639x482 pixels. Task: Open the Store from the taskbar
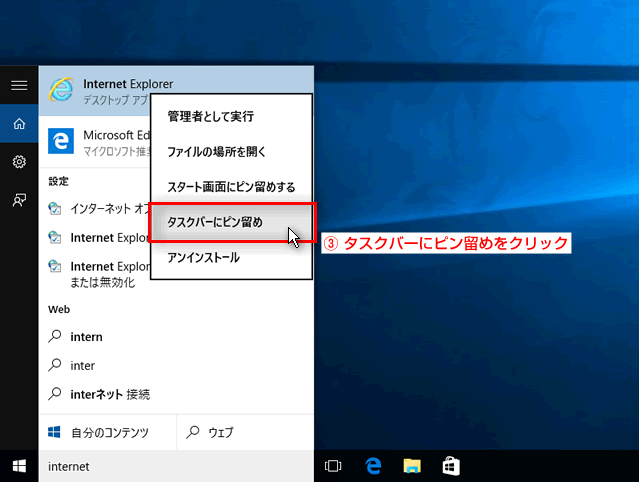click(451, 466)
